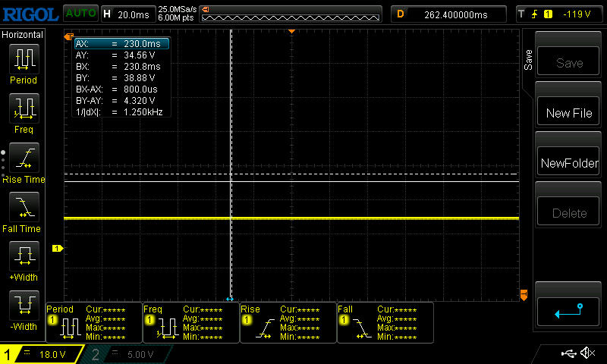Click the USB status icon

(568, 353)
